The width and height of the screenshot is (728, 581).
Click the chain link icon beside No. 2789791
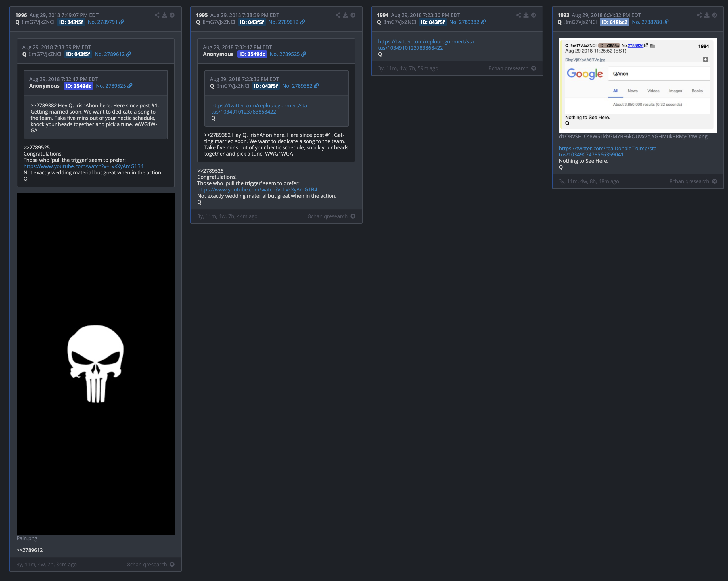pos(122,22)
